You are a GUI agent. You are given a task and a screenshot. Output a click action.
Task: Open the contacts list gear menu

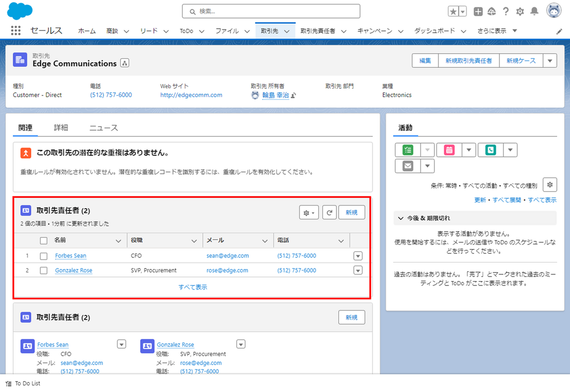point(309,213)
